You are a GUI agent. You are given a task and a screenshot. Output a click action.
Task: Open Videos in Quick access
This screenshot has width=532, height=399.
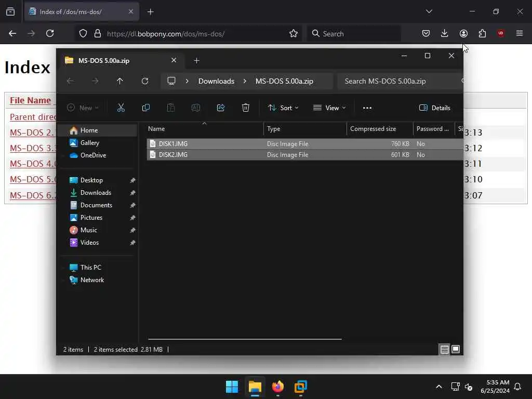(x=89, y=243)
